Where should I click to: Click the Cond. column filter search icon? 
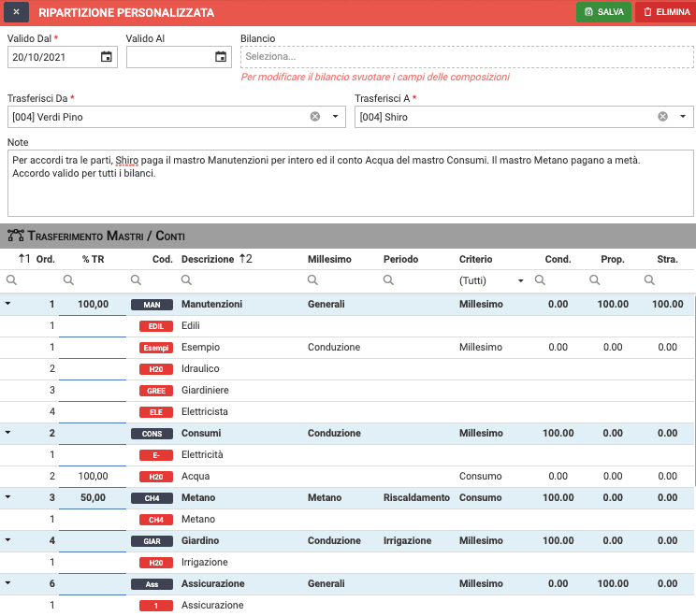click(x=540, y=279)
